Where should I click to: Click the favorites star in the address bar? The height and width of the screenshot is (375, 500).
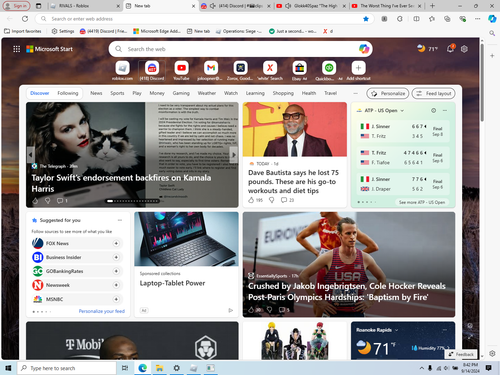tap(366, 19)
